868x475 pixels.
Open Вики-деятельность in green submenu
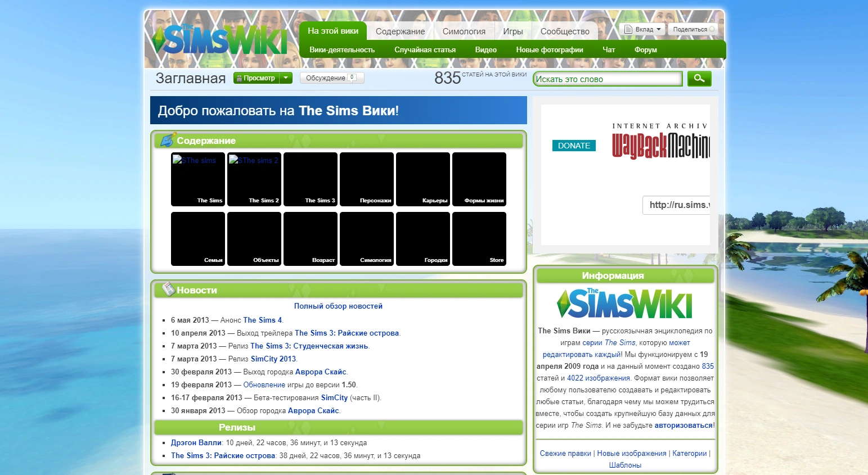342,49
